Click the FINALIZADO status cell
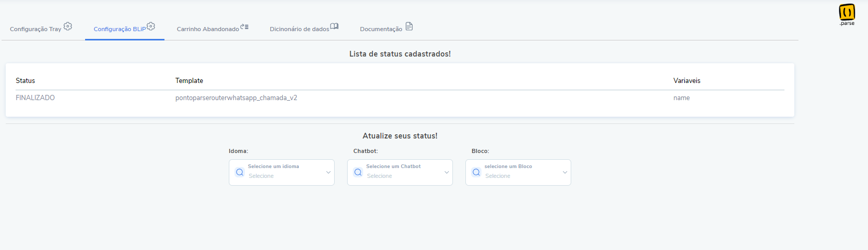This screenshot has width=868, height=250. coord(35,98)
